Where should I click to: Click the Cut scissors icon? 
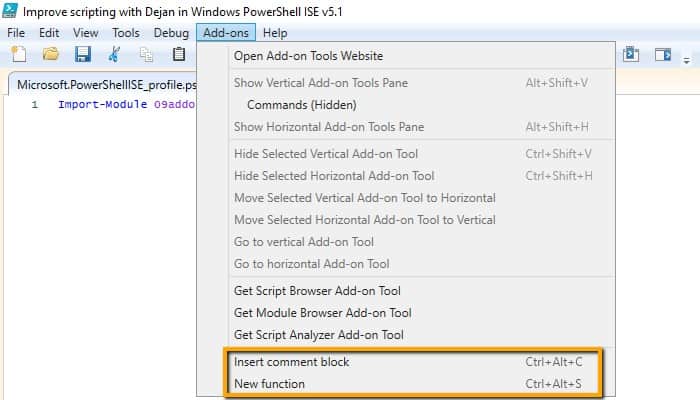(x=114, y=54)
